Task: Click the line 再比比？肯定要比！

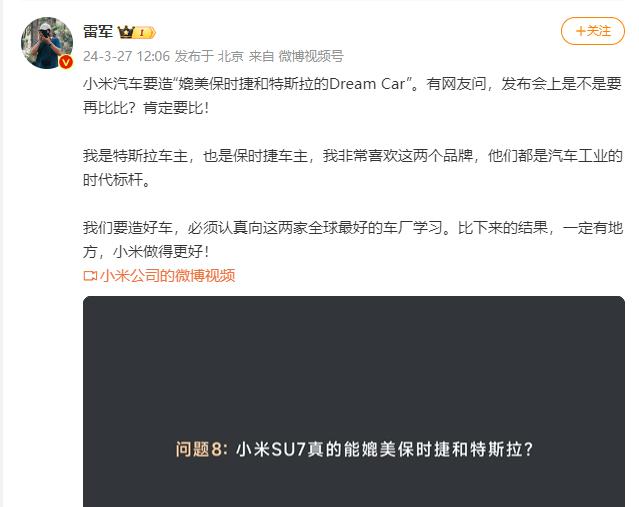Action: pyautogui.click(x=146, y=108)
